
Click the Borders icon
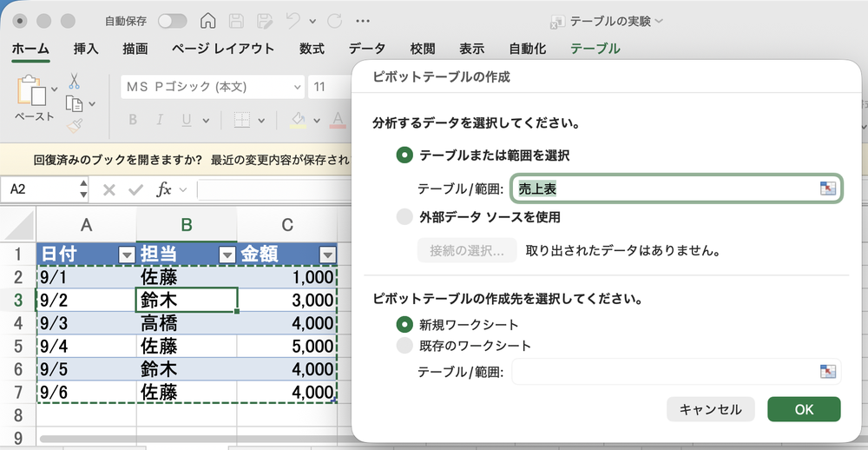point(242,120)
